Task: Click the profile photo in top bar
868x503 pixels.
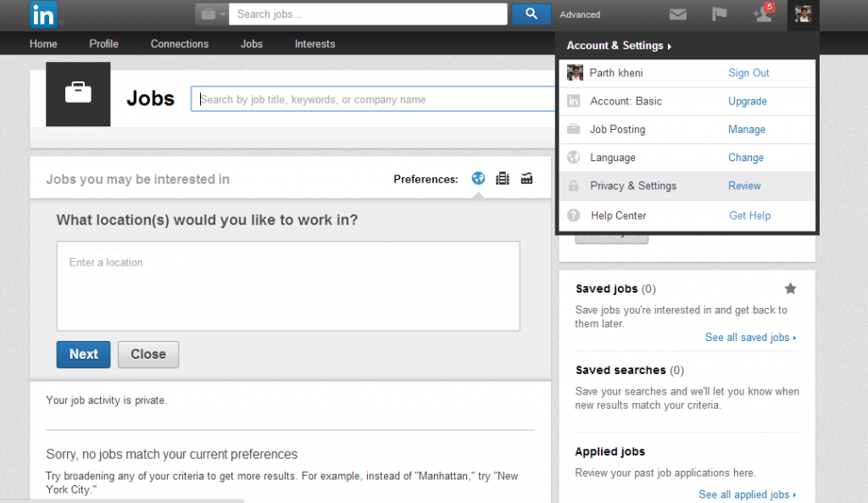Action: pos(803,14)
